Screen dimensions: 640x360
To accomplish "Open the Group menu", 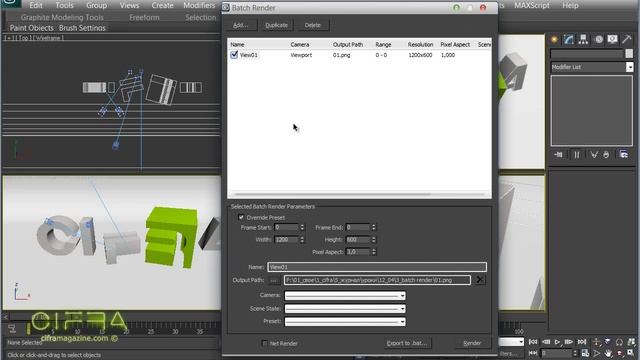I will click(96, 5).
